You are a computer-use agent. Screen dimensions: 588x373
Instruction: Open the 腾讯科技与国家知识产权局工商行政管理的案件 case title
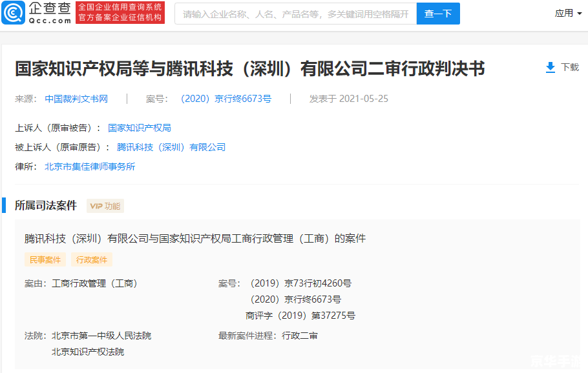(195, 239)
